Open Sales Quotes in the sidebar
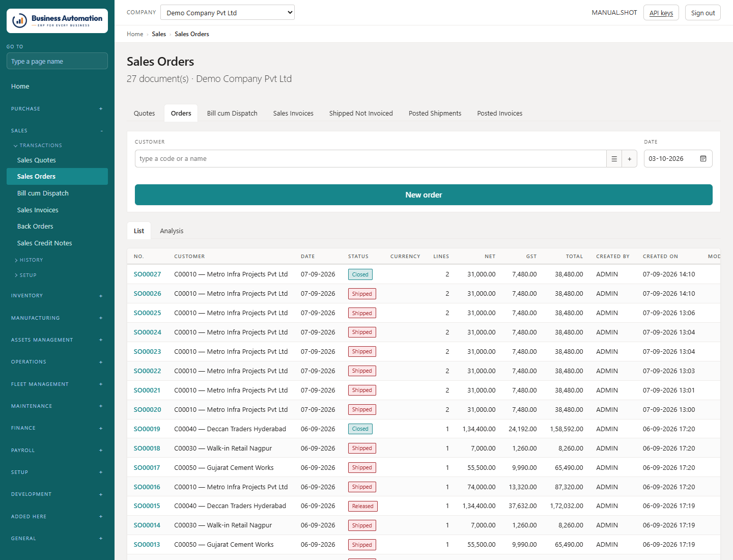733x560 pixels. [x=57, y=160]
